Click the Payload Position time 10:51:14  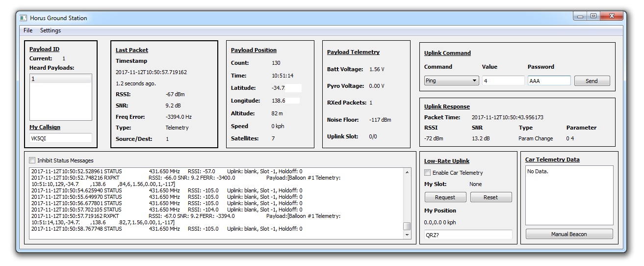pyautogui.click(x=283, y=76)
